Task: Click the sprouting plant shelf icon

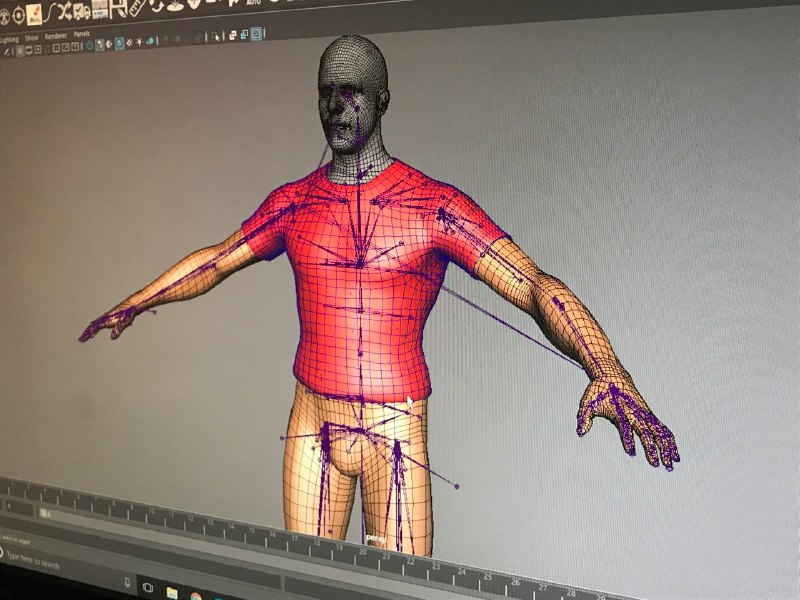Action: [175, 6]
